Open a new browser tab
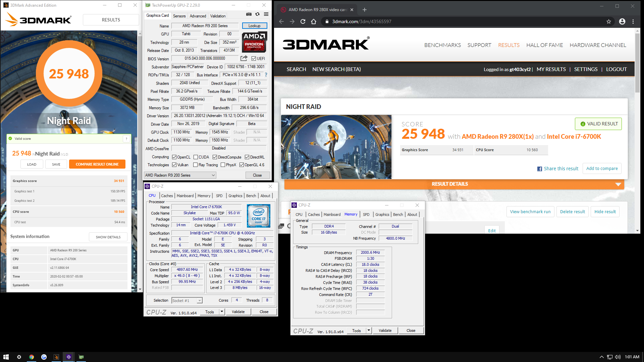 point(365,10)
